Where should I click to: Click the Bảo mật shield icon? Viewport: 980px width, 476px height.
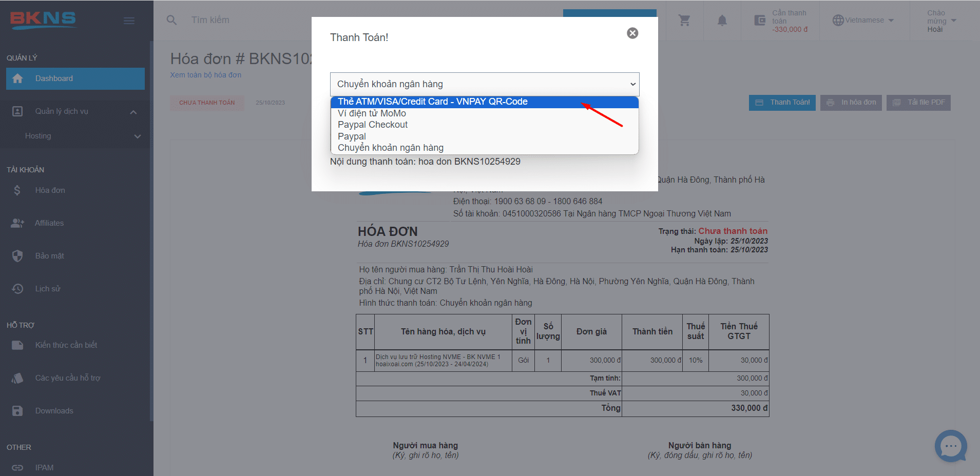17,256
